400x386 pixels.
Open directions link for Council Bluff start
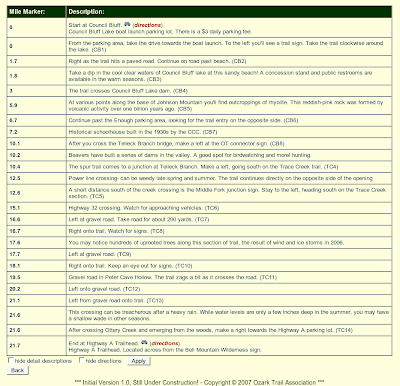[x=148, y=25]
